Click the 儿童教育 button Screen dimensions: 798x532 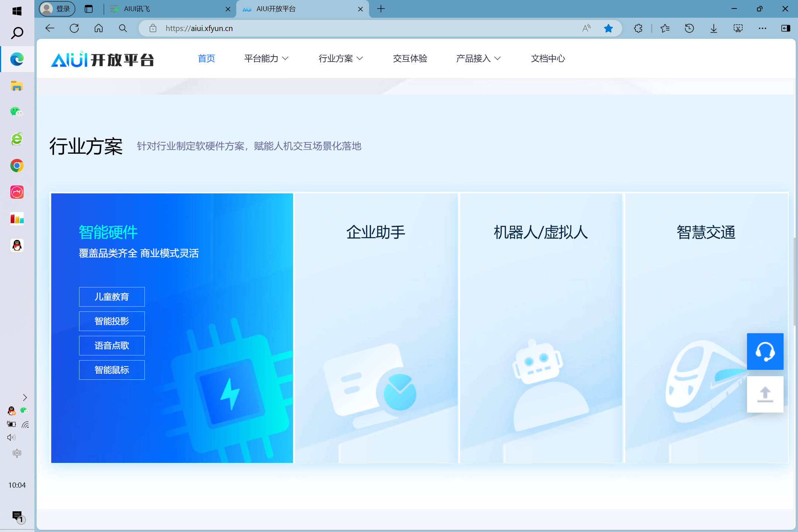pos(112,297)
